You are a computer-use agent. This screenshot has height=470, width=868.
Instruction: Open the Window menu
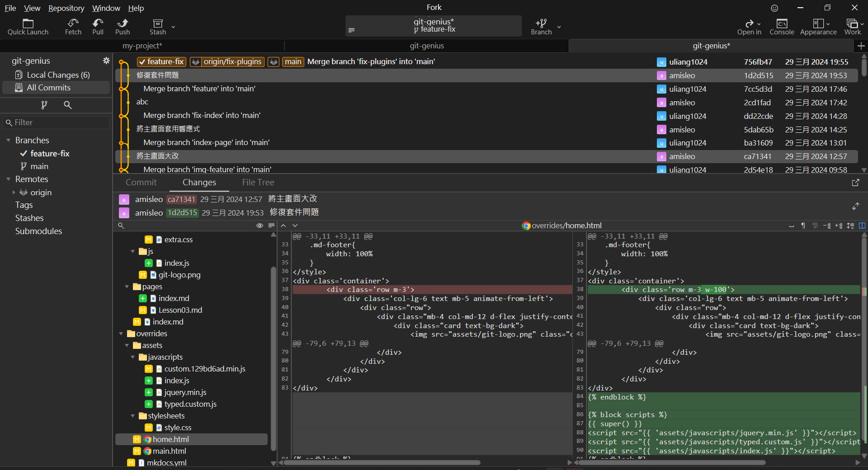click(x=106, y=8)
